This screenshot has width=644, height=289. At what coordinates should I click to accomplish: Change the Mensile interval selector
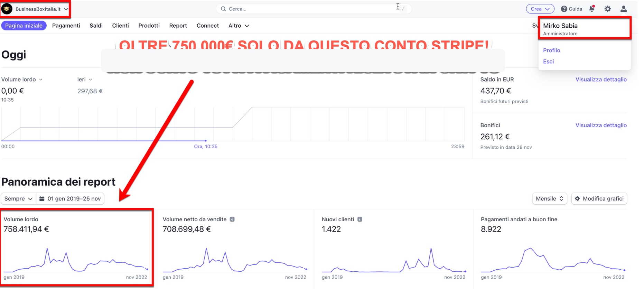(549, 198)
